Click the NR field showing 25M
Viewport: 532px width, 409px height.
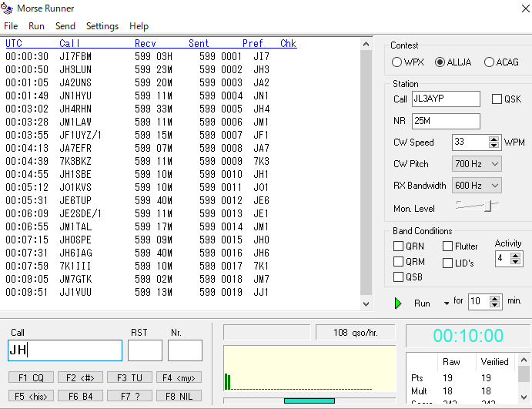(x=446, y=121)
